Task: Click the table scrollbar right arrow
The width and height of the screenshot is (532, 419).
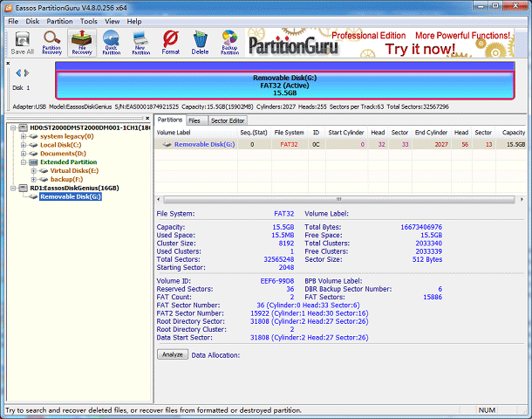Action: 522,199
